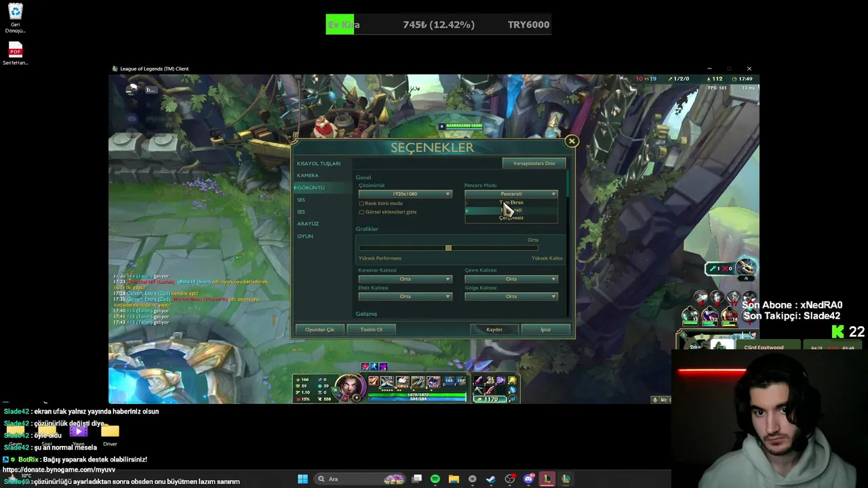Click the options dialog vertical scrollbar
Screen dimensions: 868x488
(567, 183)
